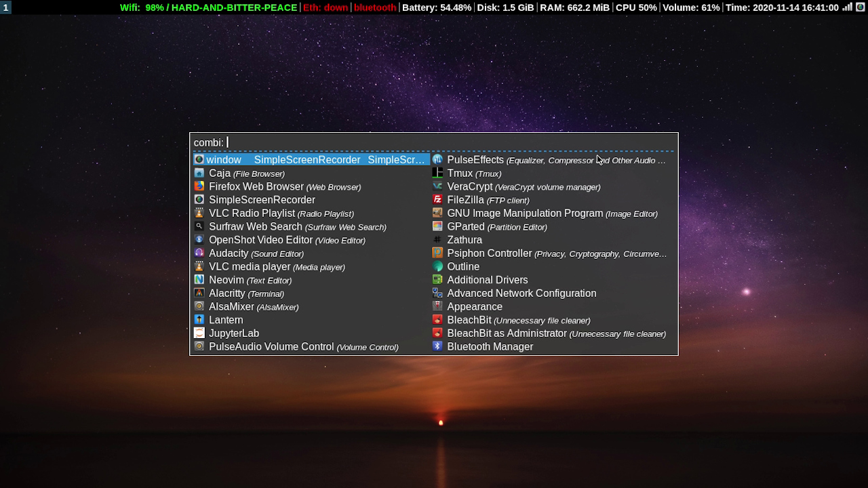
Task: Click the GIMP icon
Action: point(437,213)
